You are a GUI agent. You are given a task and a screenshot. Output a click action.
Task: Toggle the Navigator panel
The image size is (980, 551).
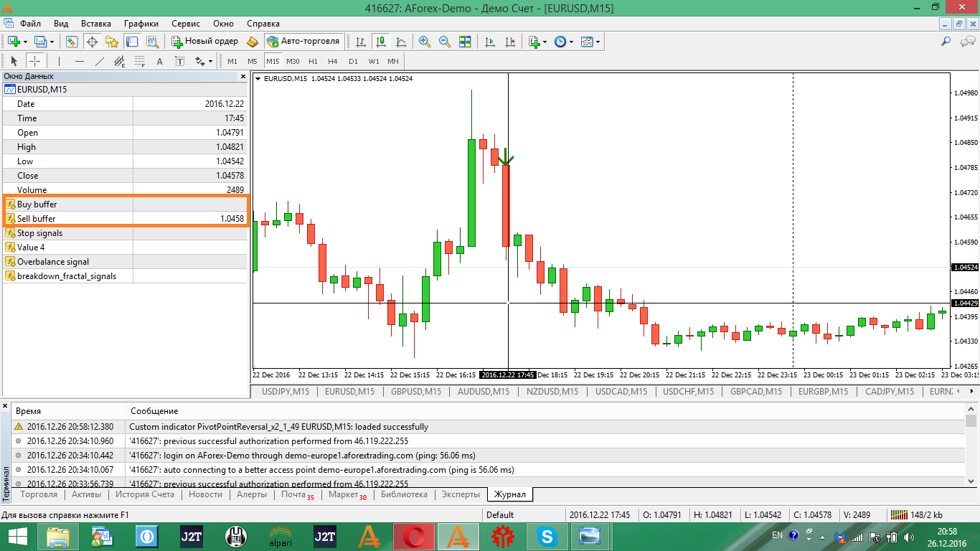(112, 42)
